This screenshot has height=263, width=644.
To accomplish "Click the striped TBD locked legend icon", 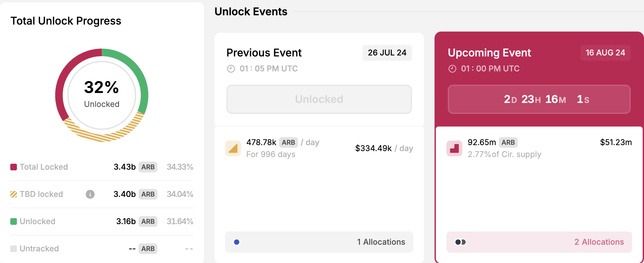I will pyautogui.click(x=14, y=194).
